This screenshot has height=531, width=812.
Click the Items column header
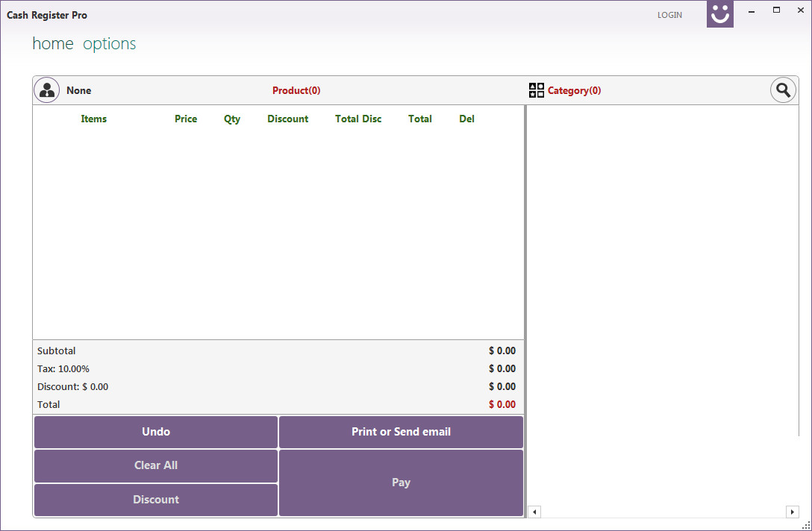(x=93, y=119)
